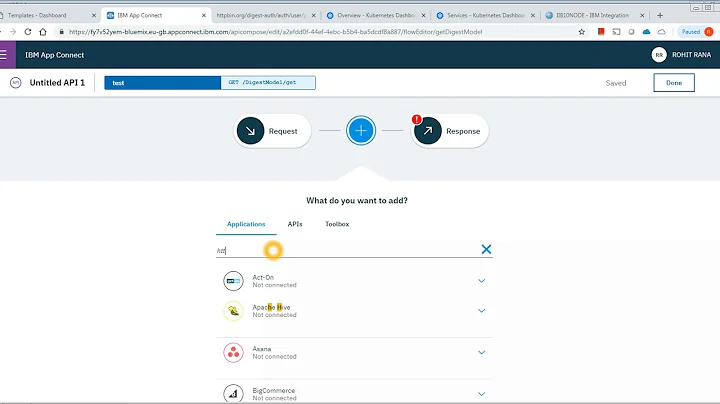Click the Untitled API 1 name

57,83
